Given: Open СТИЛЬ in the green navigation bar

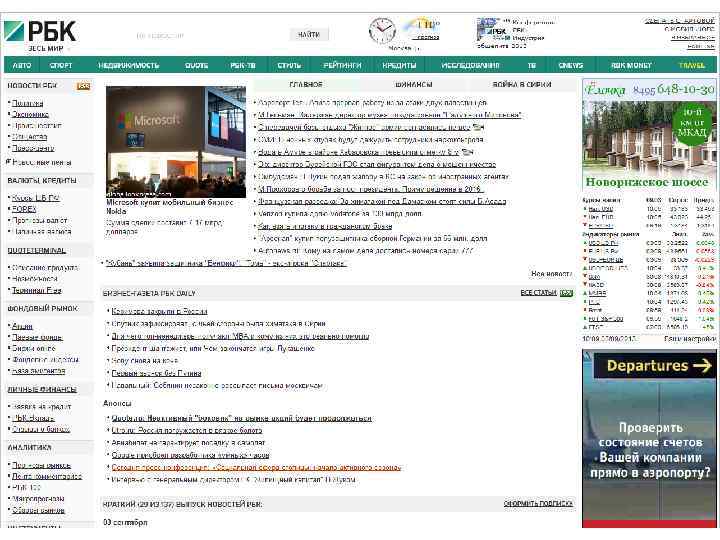Looking at the screenshot, I should point(289,66).
